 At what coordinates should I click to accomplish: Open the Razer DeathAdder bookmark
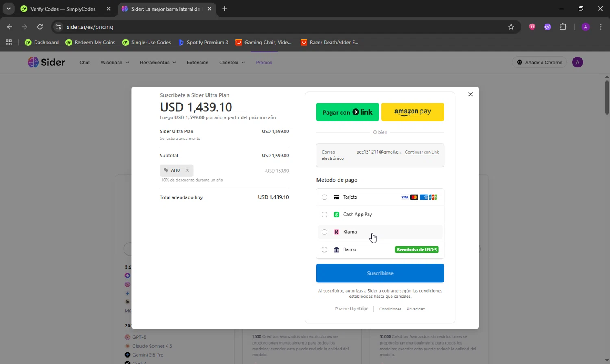329,43
